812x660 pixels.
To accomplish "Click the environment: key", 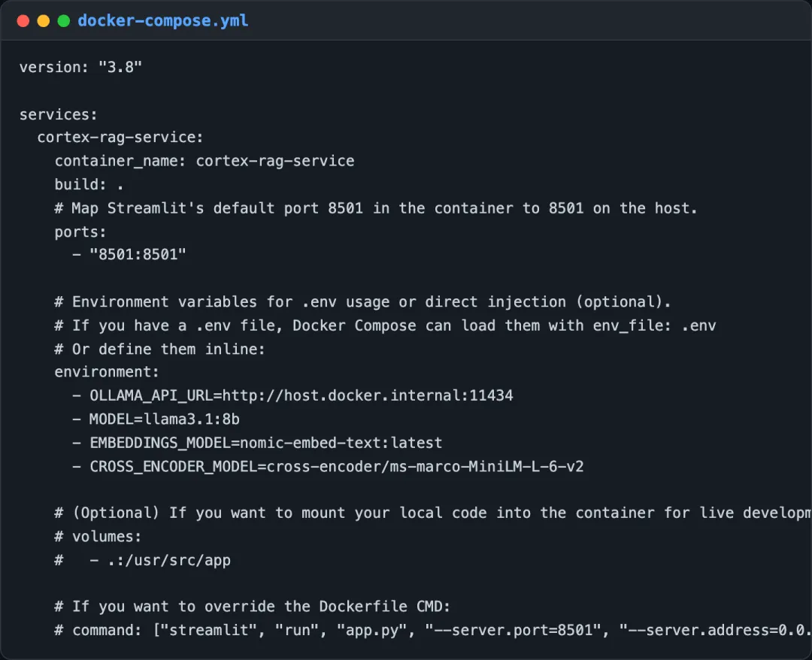I will [107, 371].
